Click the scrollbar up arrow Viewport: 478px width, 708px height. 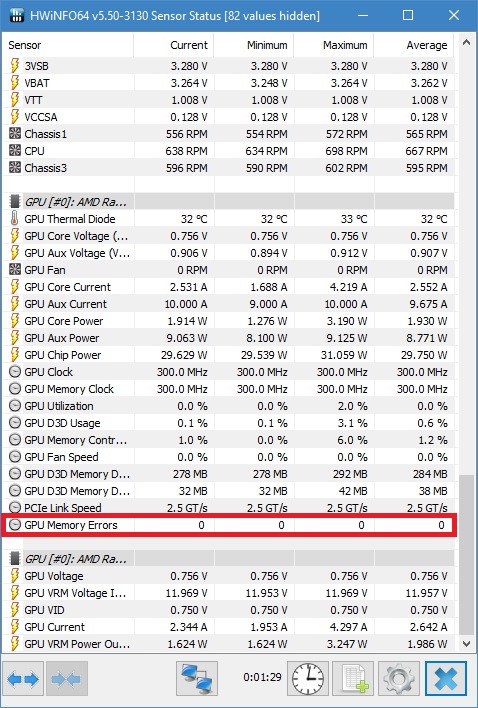click(466, 43)
